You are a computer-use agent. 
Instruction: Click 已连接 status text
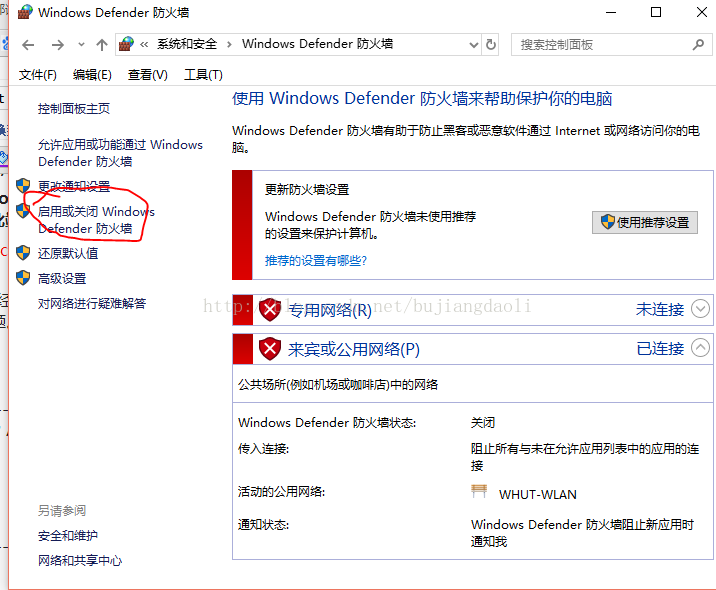pyautogui.click(x=660, y=349)
